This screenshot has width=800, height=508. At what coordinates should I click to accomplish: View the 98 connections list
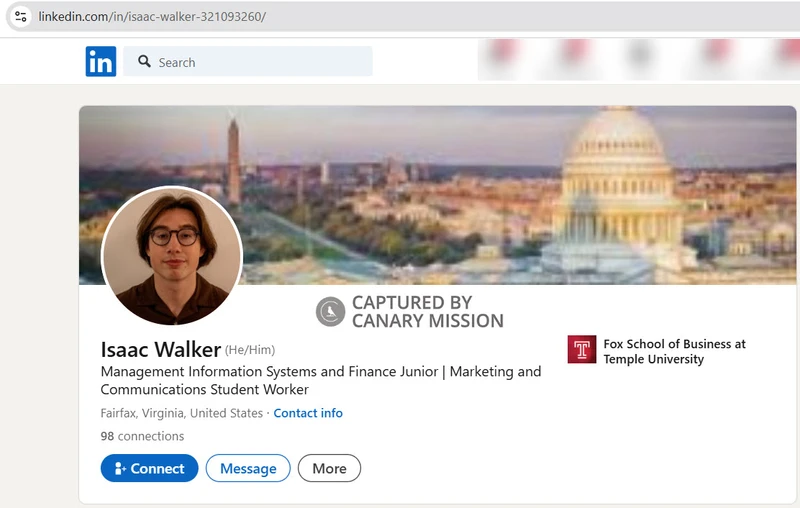click(x=142, y=436)
